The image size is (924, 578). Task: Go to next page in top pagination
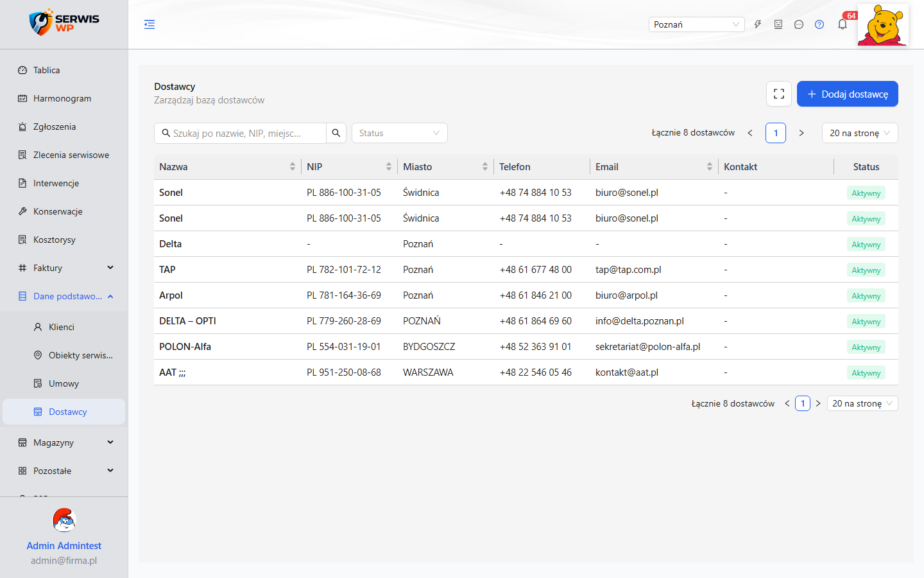tap(801, 133)
